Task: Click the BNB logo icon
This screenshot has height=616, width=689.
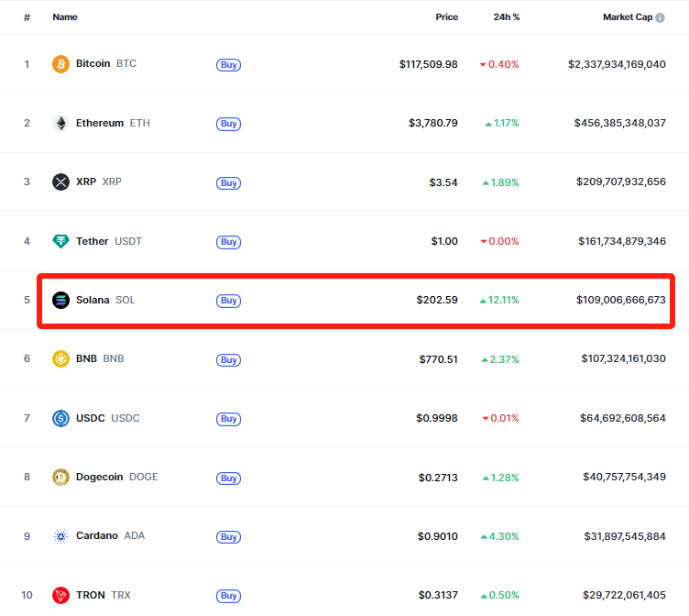Action: pos(60,358)
